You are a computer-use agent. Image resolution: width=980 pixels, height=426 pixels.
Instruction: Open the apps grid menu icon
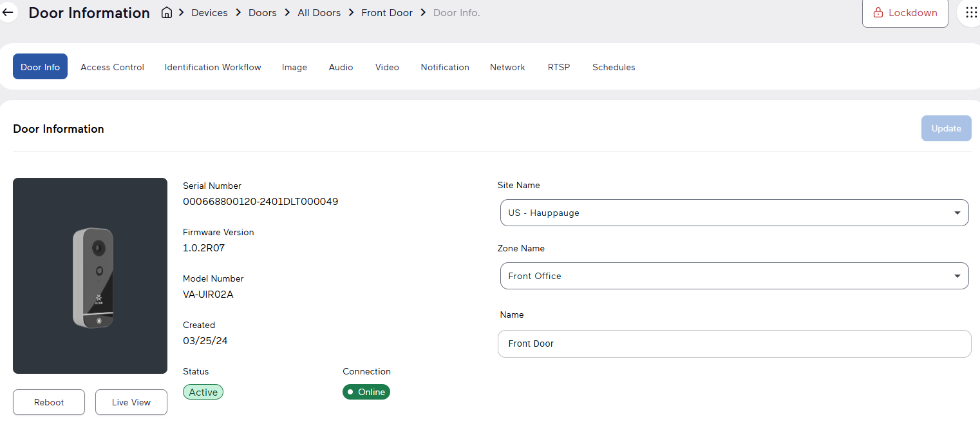[971, 13]
